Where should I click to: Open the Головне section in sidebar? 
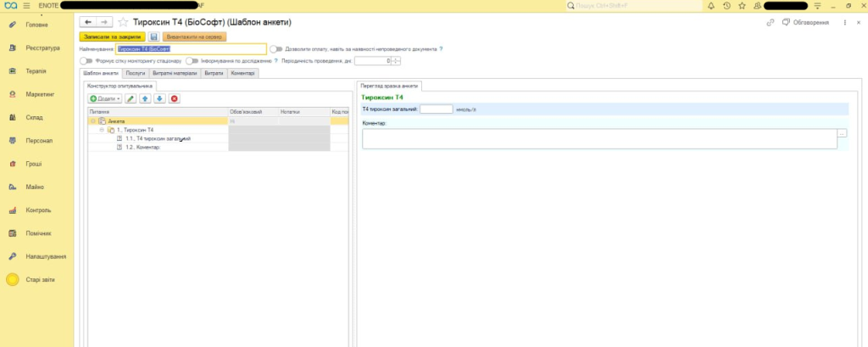(36, 25)
